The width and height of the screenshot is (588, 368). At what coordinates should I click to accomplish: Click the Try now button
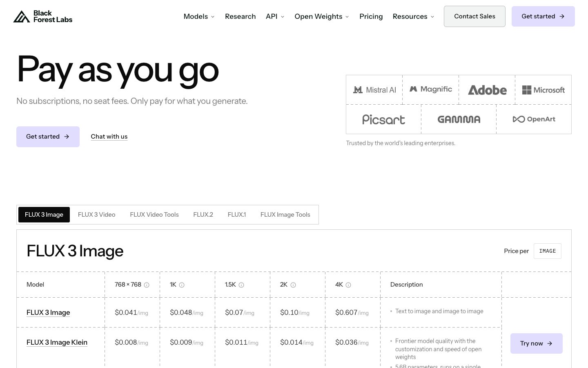(537, 343)
